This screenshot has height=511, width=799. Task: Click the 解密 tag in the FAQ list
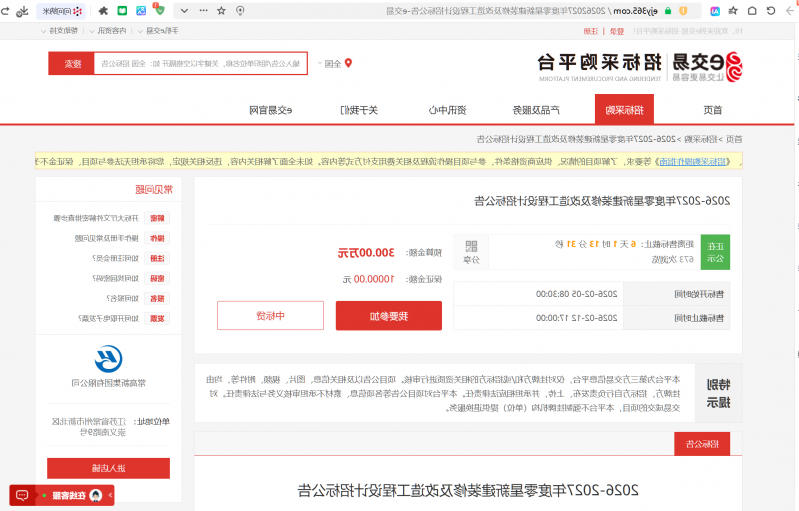pos(157,219)
